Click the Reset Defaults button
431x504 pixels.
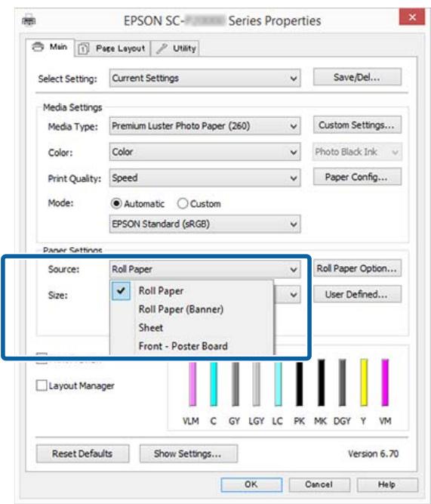[82, 453]
